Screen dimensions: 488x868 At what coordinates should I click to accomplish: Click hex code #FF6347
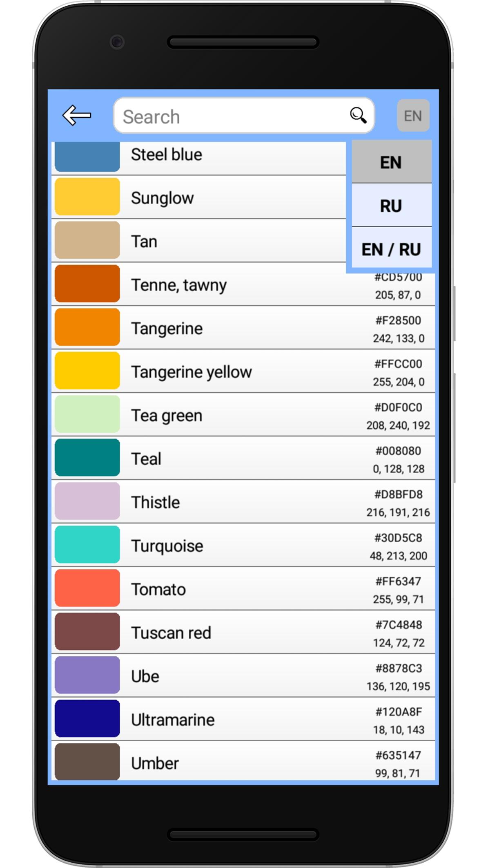(398, 581)
